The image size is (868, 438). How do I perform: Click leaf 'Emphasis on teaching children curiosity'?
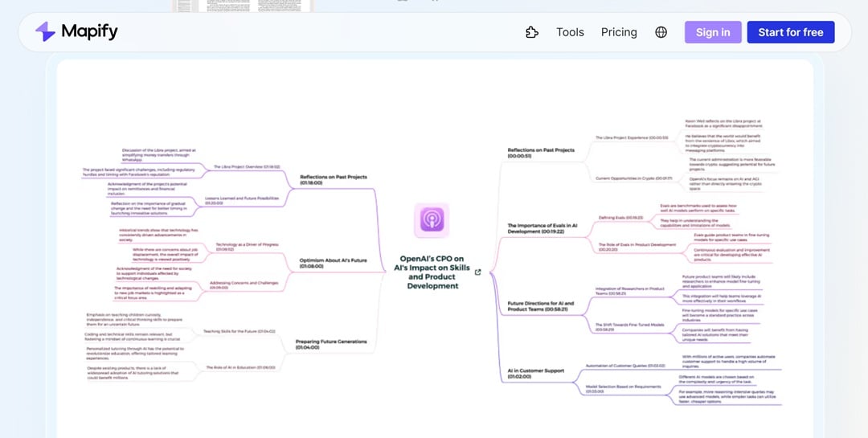tap(135, 320)
